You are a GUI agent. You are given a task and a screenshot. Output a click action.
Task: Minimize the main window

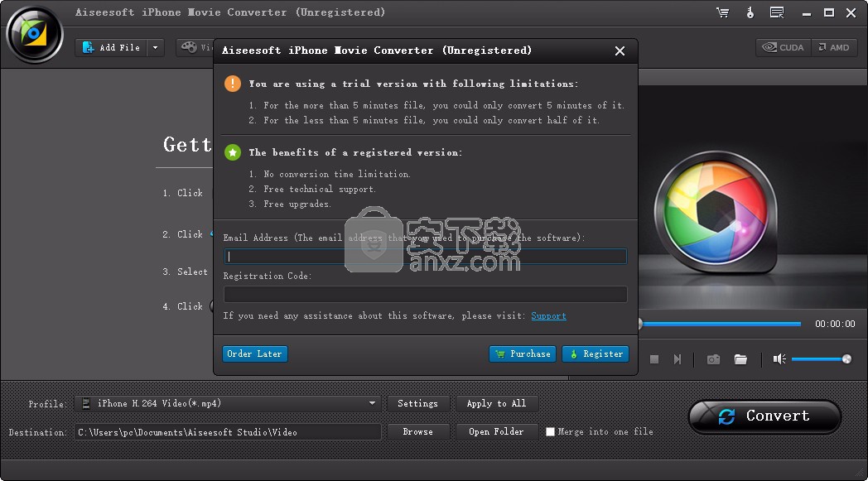pyautogui.click(x=807, y=13)
